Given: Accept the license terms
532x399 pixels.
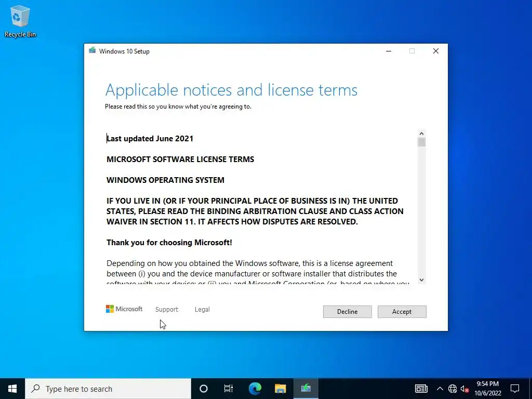Looking at the screenshot, I should (x=402, y=312).
